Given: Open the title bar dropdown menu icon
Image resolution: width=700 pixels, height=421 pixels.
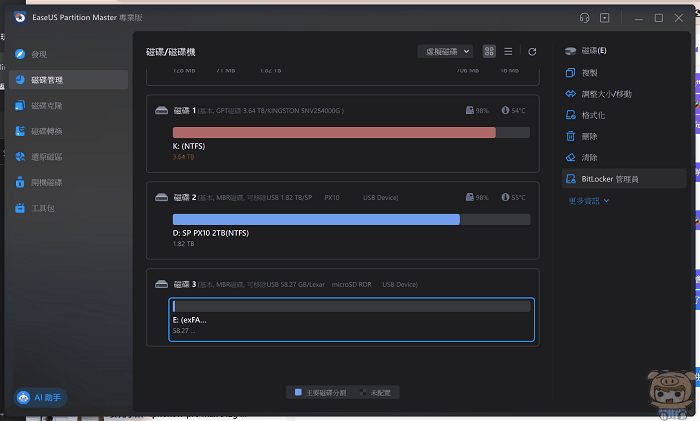Looking at the screenshot, I should coord(604,18).
